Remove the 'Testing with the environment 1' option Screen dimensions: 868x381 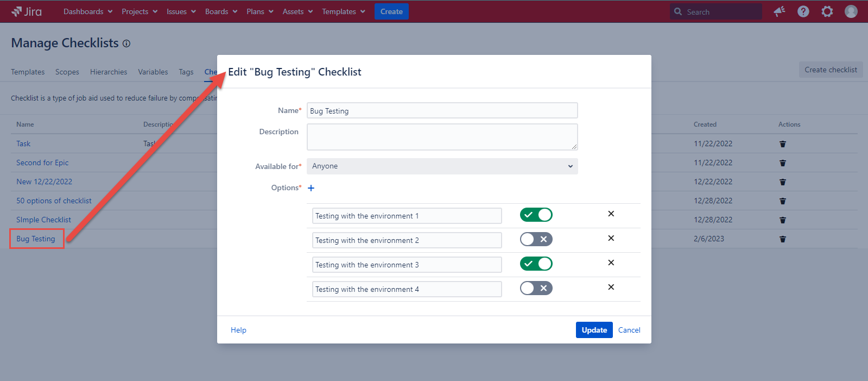(x=611, y=214)
